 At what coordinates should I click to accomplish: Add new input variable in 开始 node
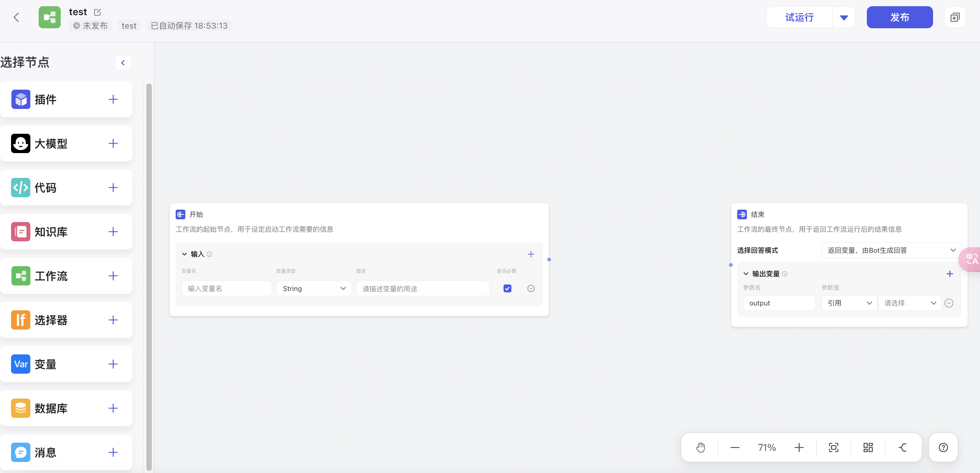pyautogui.click(x=531, y=254)
